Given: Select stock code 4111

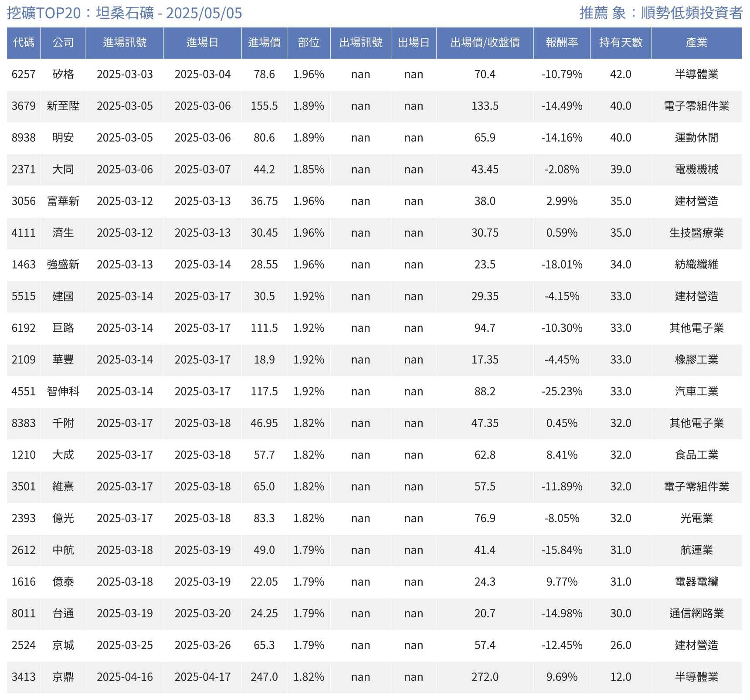Looking at the screenshot, I should 24,233.
